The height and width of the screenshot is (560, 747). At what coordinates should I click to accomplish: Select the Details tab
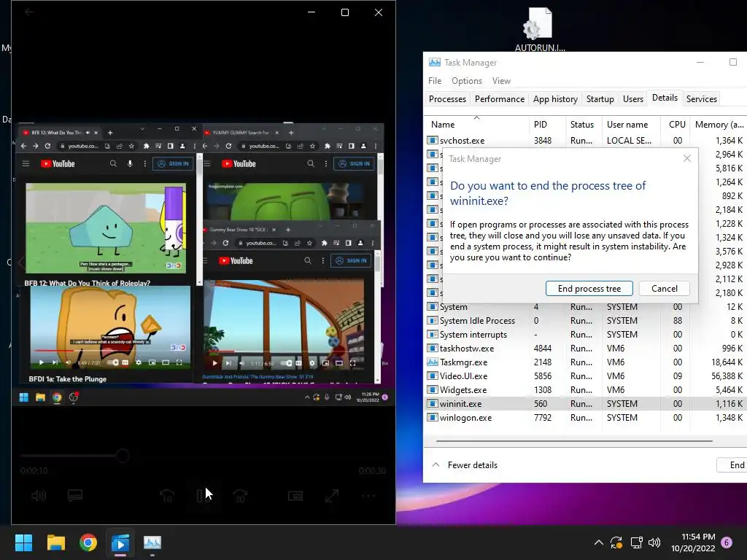point(665,98)
